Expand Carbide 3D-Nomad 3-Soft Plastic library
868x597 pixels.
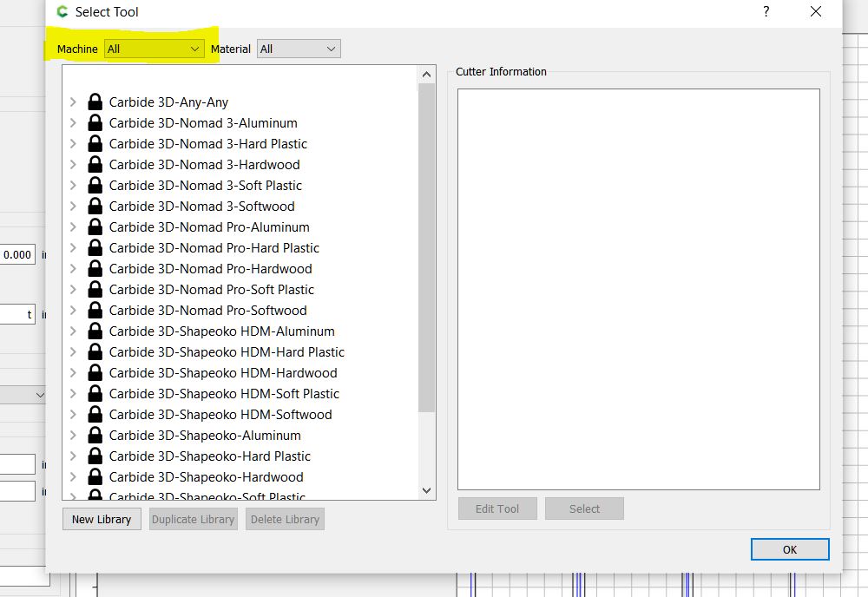73,186
